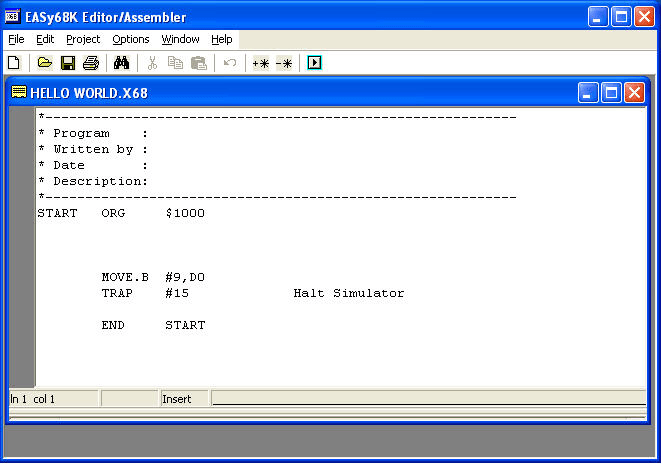Click the '* Description:' comment line
Screen dimensions: 661x465
[x=93, y=182]
